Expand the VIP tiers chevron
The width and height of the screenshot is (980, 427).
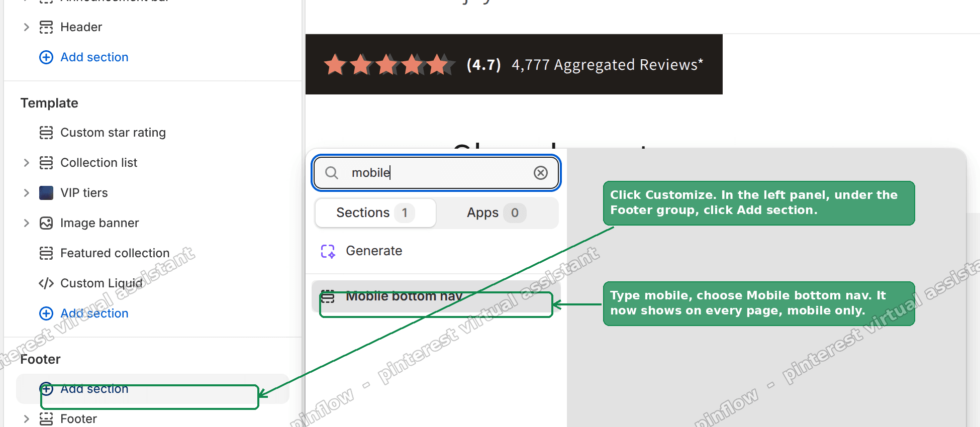(x=27, y=193)
